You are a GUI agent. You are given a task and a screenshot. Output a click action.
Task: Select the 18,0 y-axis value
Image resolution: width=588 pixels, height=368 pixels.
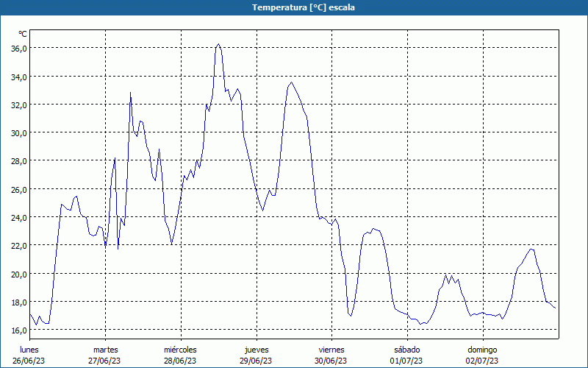pyautogui.click(x=19, y=302)
